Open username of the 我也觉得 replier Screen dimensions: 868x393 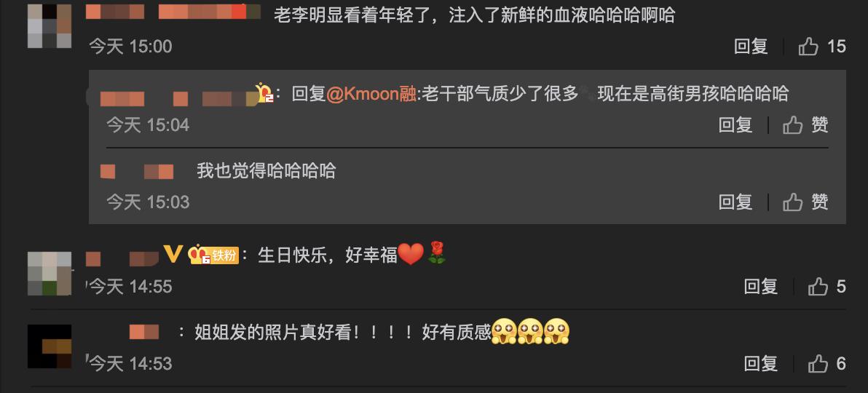pyautogui.click(x=137, y=172)
